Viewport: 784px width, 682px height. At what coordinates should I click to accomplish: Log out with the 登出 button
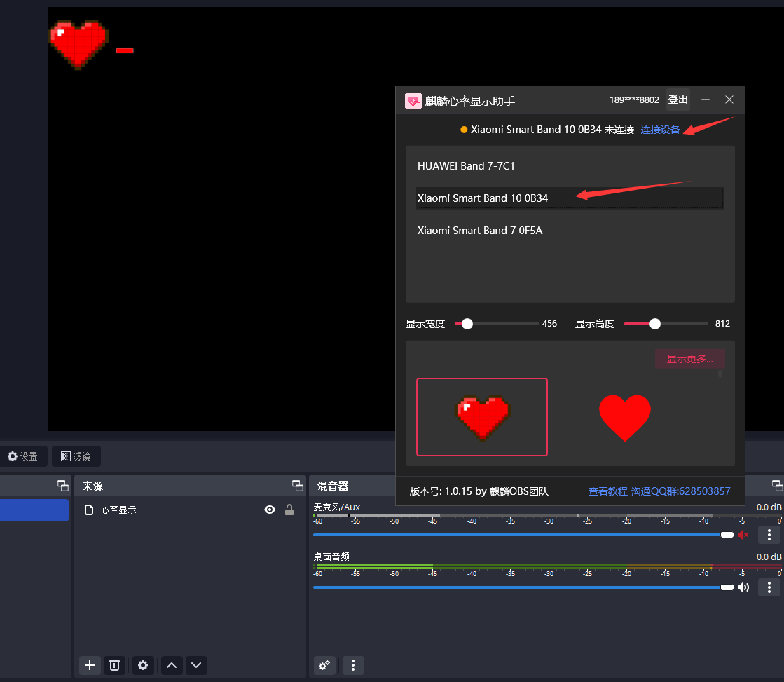click(678, 100)
